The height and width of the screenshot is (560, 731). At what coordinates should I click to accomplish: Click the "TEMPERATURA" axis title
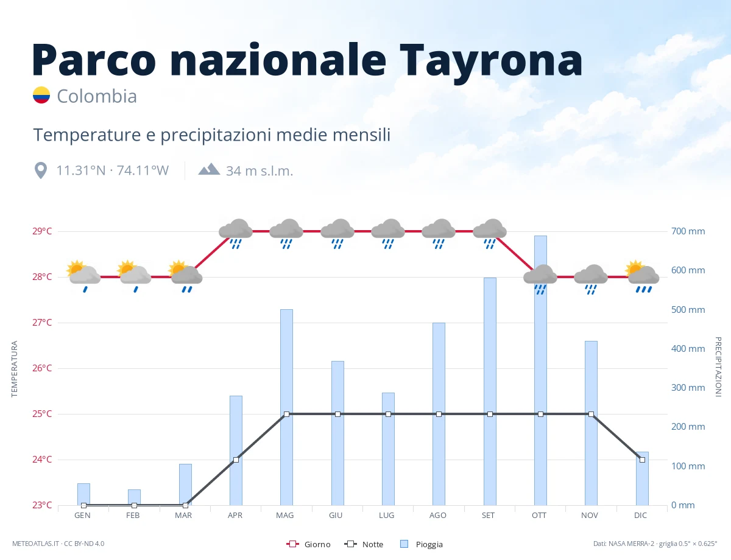coord(15,369)
